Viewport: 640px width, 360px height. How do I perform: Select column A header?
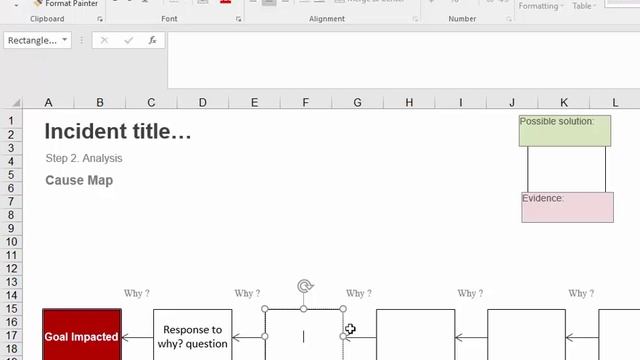click(x=48, y=102)
